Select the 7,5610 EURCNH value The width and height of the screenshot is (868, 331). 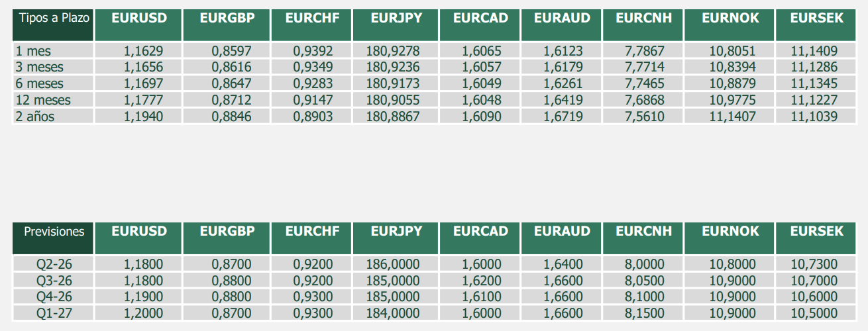(x=645, y=117)
